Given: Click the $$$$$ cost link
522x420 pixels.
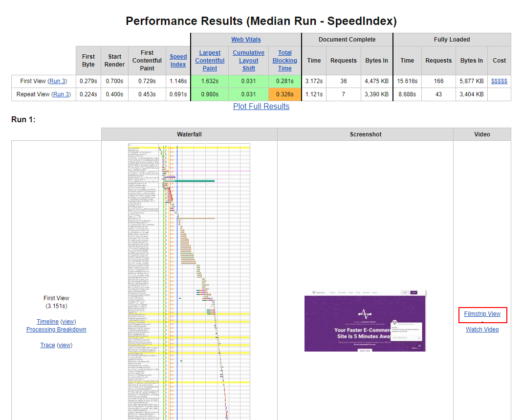Looking at the screenshot, I should pyautogui.click(x=499, y=81).
